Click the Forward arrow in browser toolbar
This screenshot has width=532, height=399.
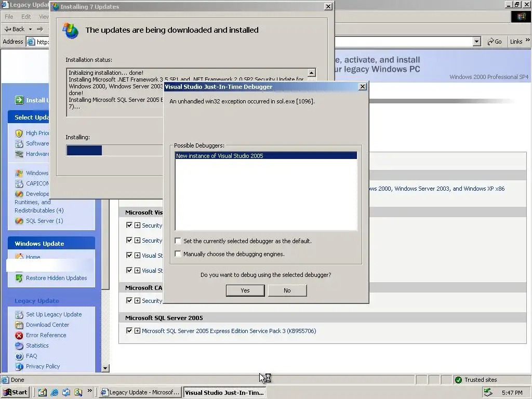point(40,29)
